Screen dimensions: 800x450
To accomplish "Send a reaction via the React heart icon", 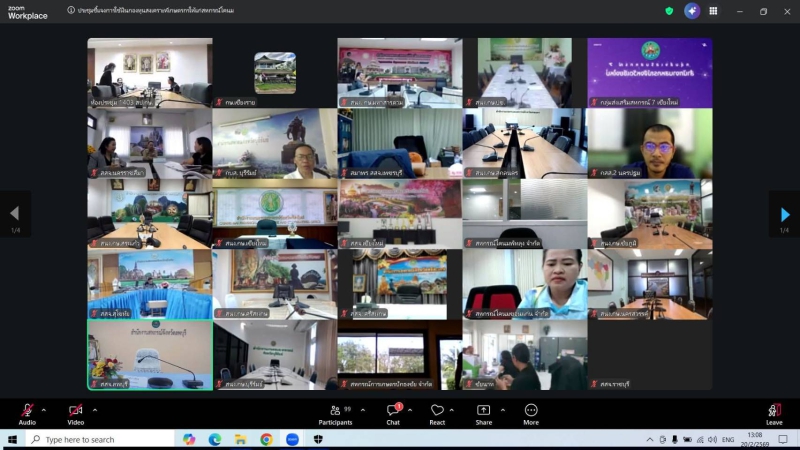I will pos(437,411).
